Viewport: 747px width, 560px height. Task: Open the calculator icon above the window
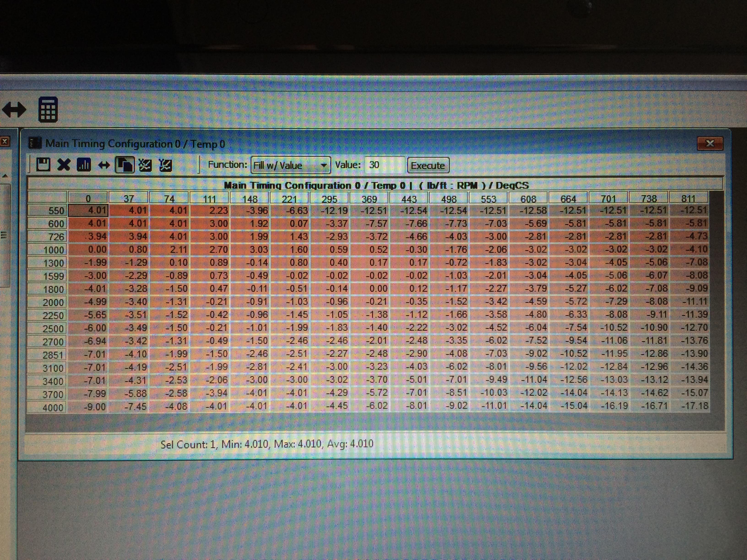tap(48, 109)
